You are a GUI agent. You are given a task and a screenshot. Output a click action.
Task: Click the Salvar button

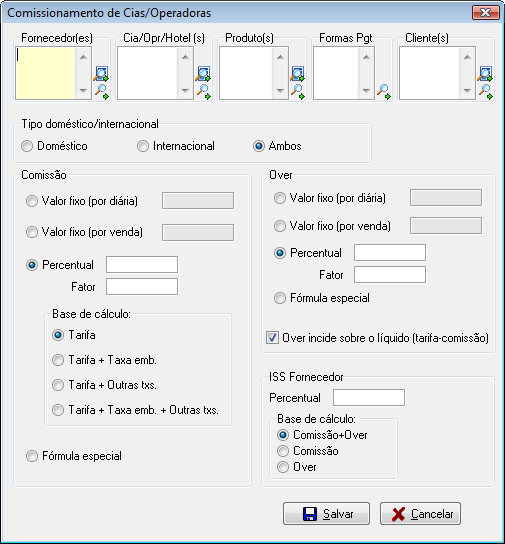click(326, 513)
